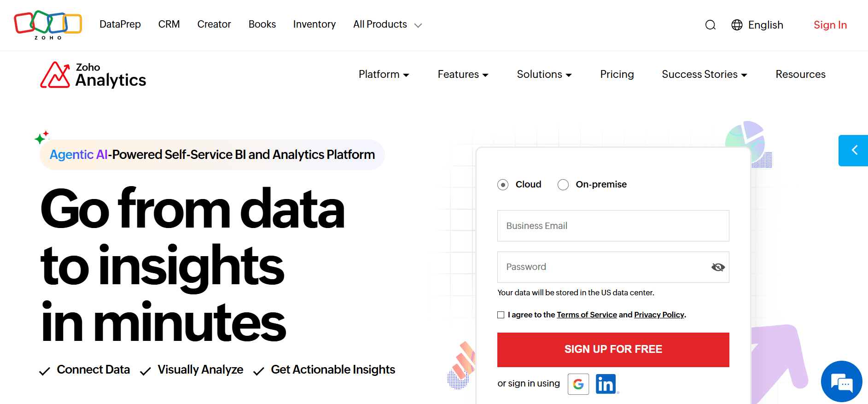Viewport: 868px width, 404px height.
Task: Open the chat support bubble
Action: pyautogui.click(x=841, y=381)
